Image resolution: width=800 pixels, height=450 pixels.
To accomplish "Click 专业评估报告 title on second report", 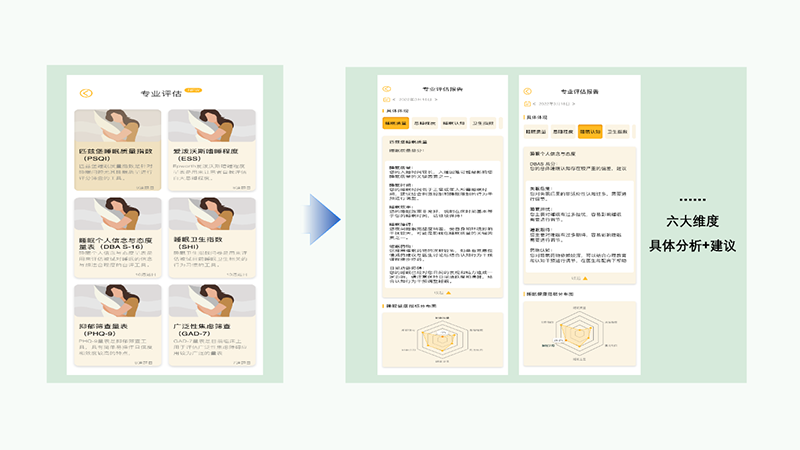I will (580, 91).
